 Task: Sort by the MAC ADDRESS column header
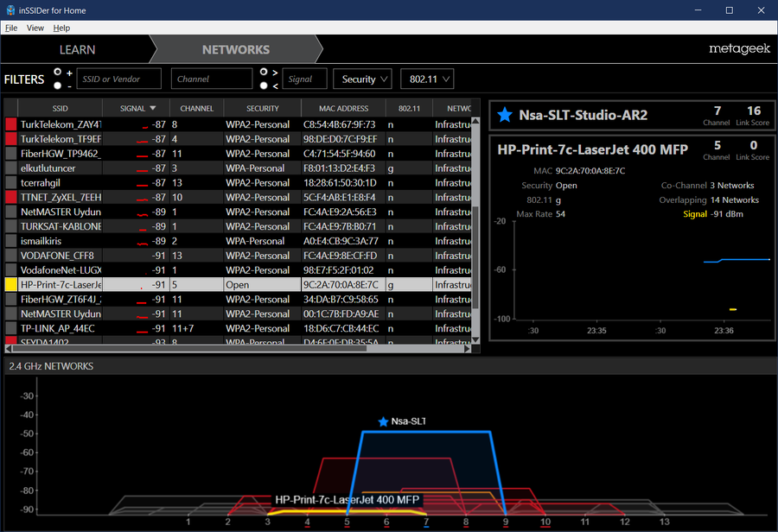pyautogui.click(x=343, y=108)
